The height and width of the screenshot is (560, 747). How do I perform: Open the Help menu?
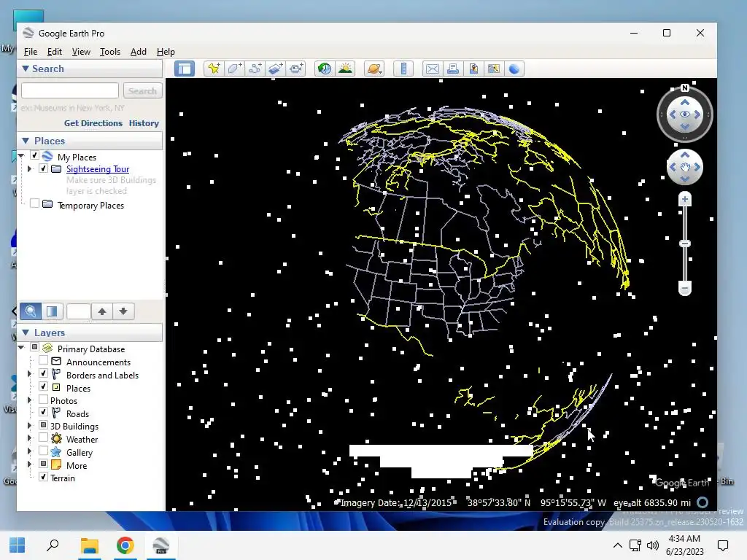pyautogui.click(x=166, y=52)
